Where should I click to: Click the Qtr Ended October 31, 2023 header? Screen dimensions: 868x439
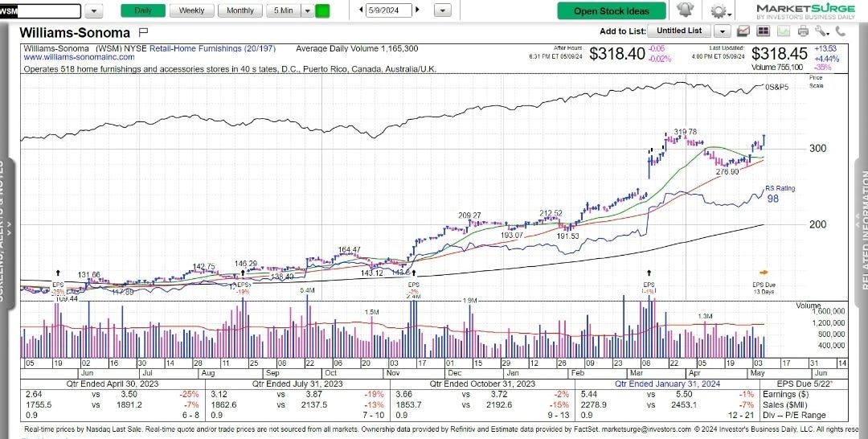click(x=483, y=384)
